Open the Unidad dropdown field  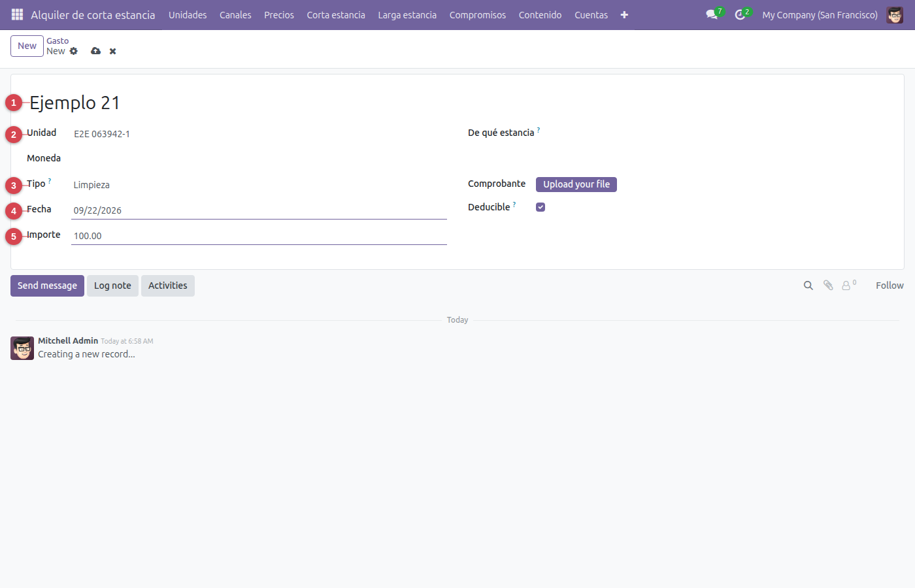point(259,134)
